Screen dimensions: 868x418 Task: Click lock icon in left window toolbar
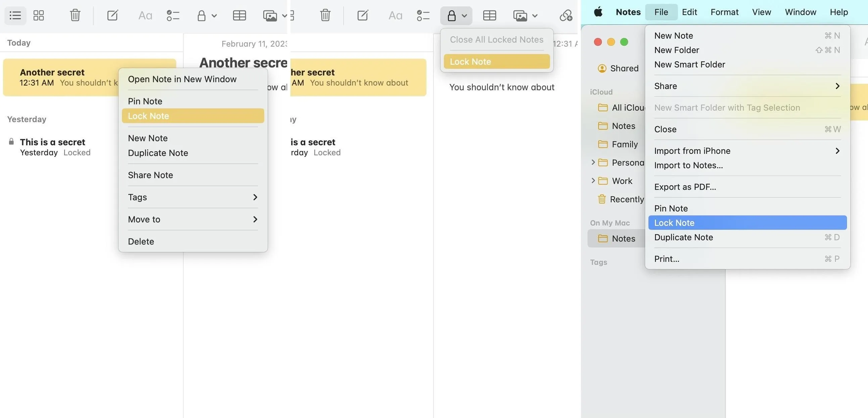pyautogui.click(x=201, y=15)
